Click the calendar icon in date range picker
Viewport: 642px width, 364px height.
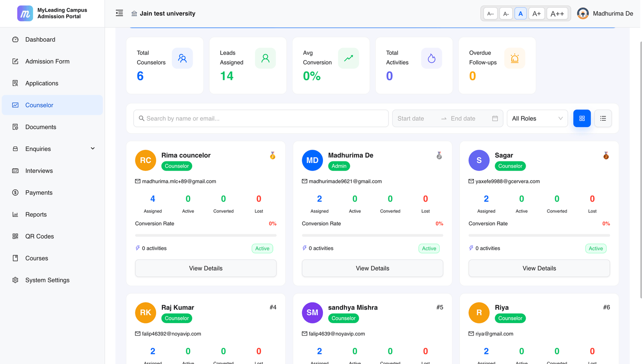pos(495,118)
